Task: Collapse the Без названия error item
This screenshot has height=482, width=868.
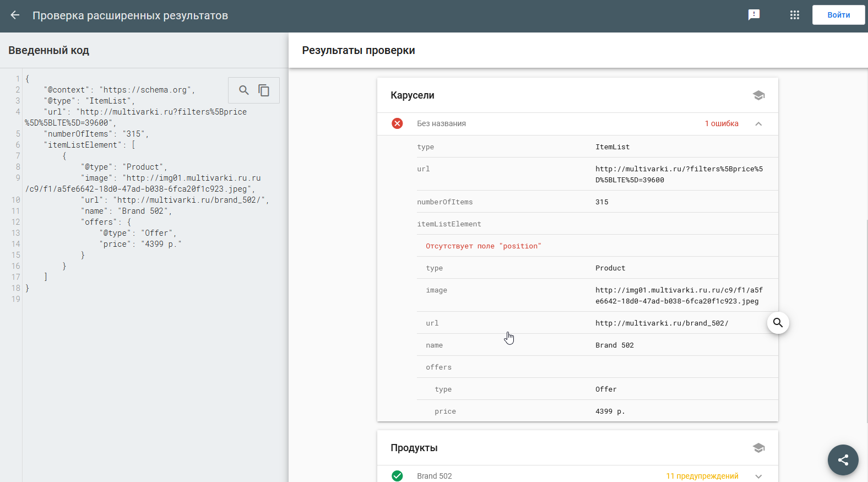Action: point(758,124)
